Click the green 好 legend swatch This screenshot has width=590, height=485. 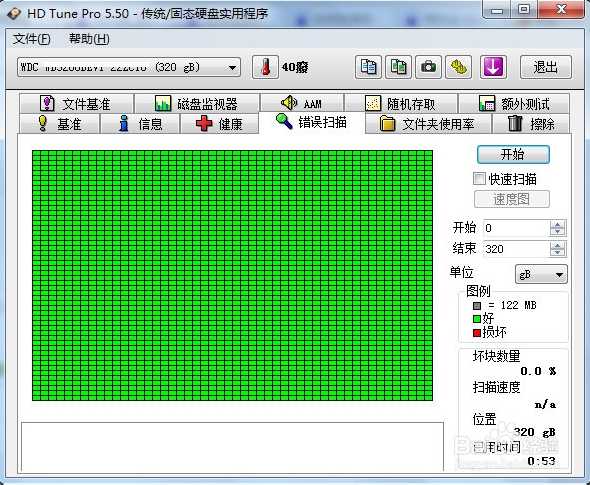[x=477, y=319]
